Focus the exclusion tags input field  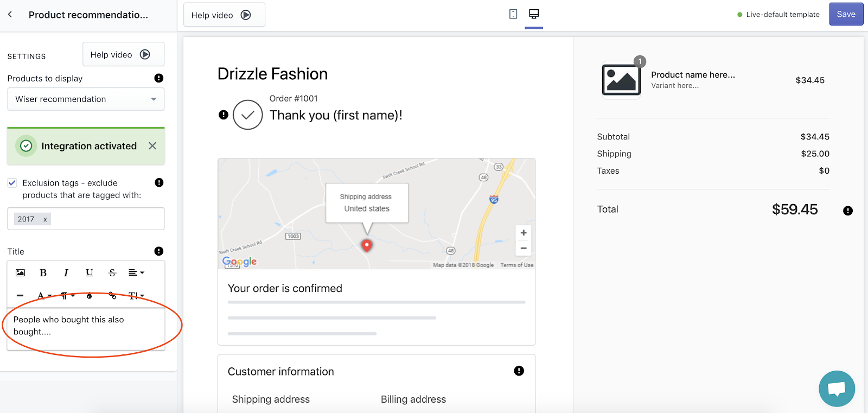pyautogui.click(x=86, y=219)
